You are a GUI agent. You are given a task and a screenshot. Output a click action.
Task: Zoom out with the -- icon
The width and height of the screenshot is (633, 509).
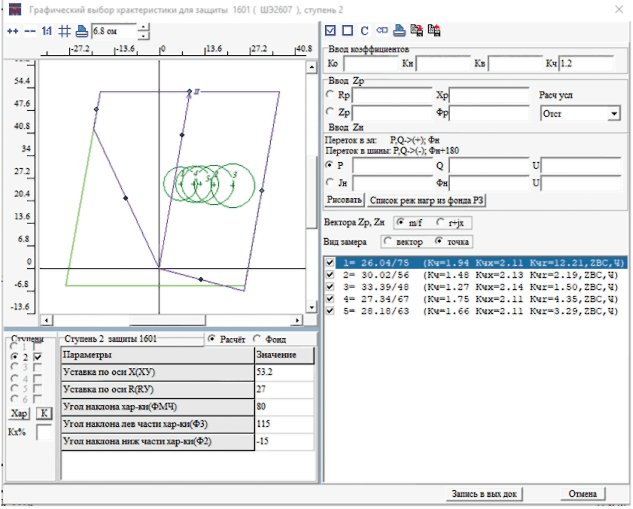(x=30, y=31)
